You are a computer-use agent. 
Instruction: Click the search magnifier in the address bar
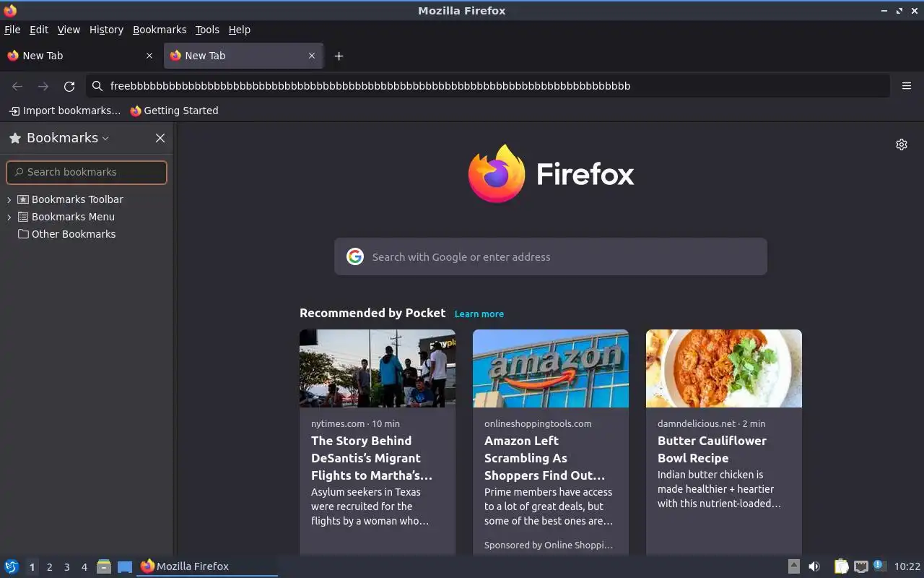coord(97,86)
